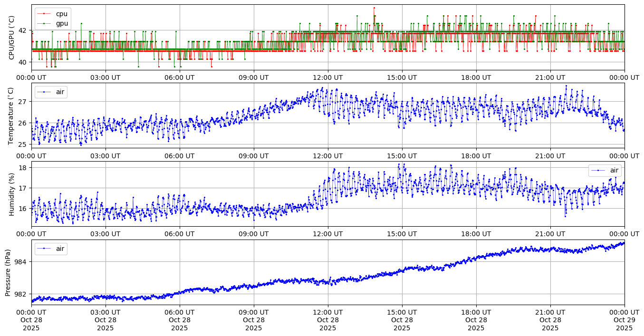The image size is (644, 336).
Task: Select the air legend in Humidity plot
Action: click(x=605, y=170)
